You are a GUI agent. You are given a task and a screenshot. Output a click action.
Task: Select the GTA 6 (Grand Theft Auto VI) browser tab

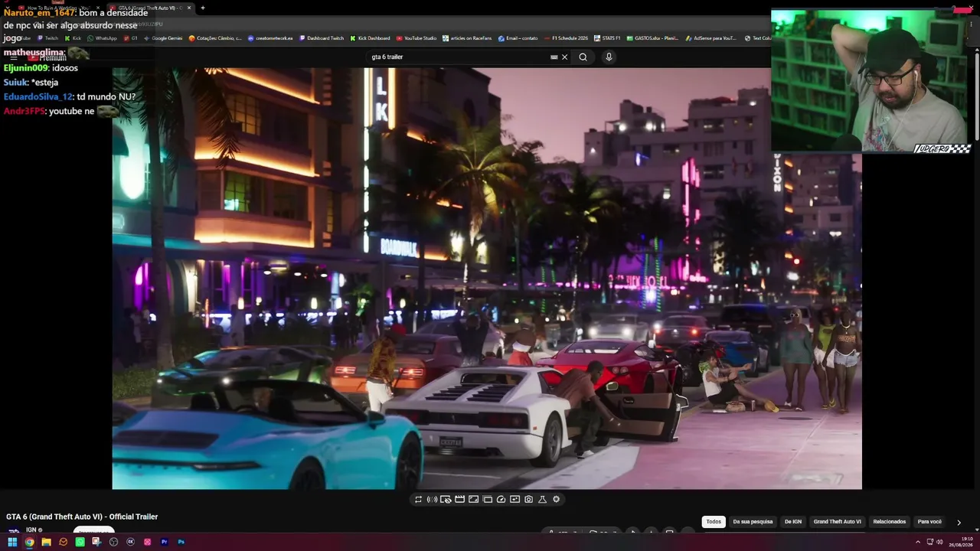pyautogui.click(x=150, y=8)
